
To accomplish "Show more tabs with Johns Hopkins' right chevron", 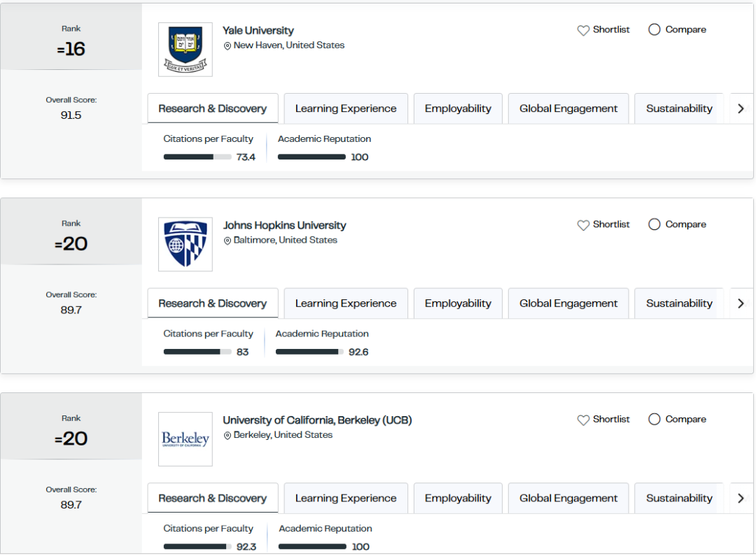I will pos(741,304).
